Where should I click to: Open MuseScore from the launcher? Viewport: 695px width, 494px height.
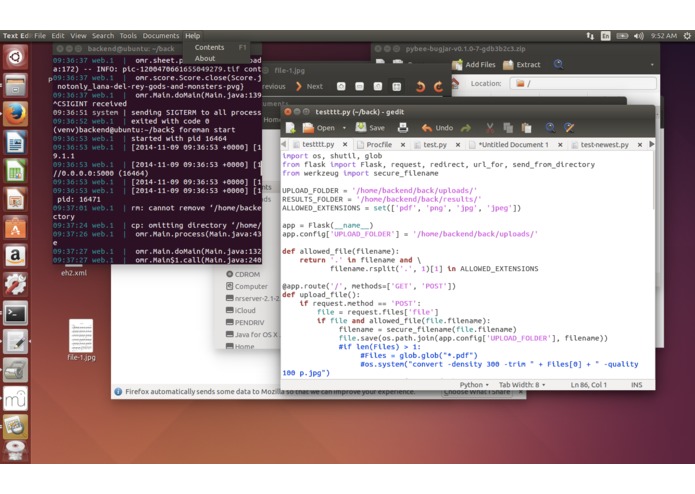16,398
